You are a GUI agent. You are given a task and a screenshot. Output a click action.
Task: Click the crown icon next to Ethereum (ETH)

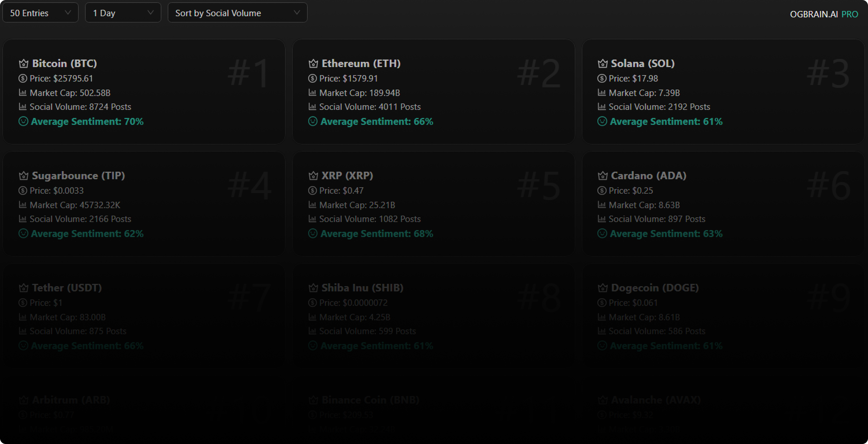(313, 63)
